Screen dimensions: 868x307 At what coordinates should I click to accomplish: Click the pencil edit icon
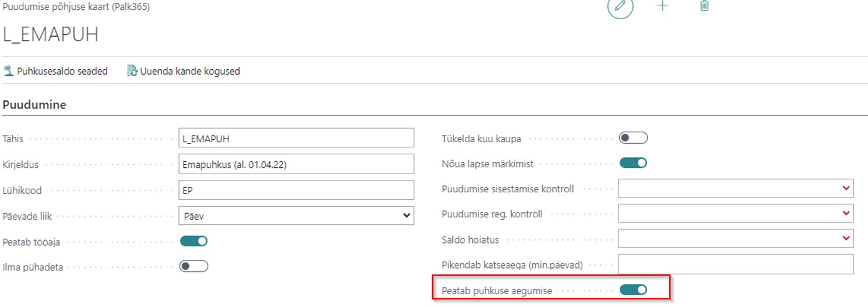coord(620,6)
